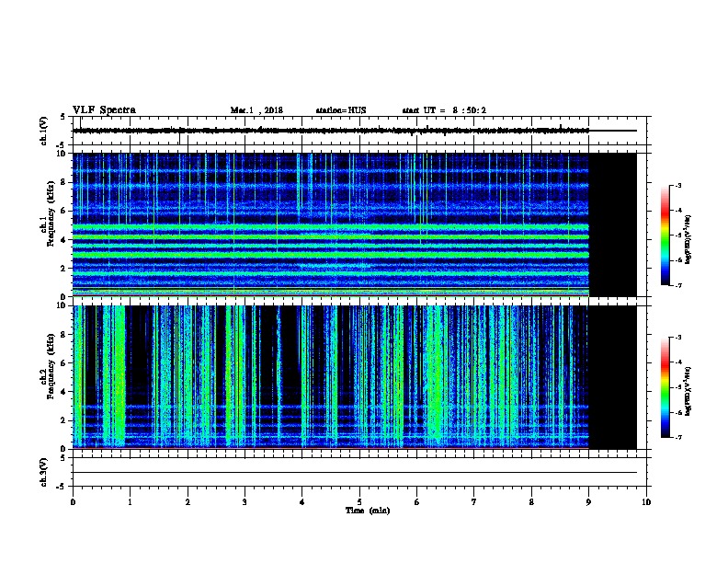Click the ch.2 color bar '-7' label
This screenshot has height=563, width=728.
(677, 437)
